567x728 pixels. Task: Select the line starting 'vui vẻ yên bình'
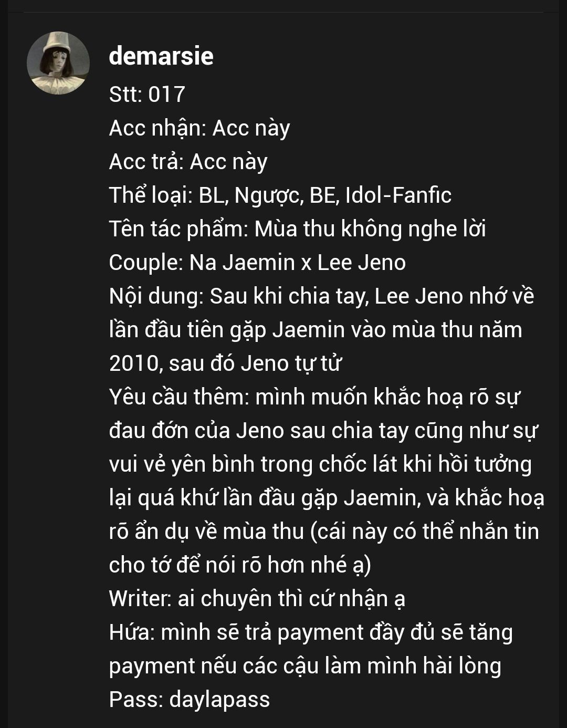click(320, 464)
